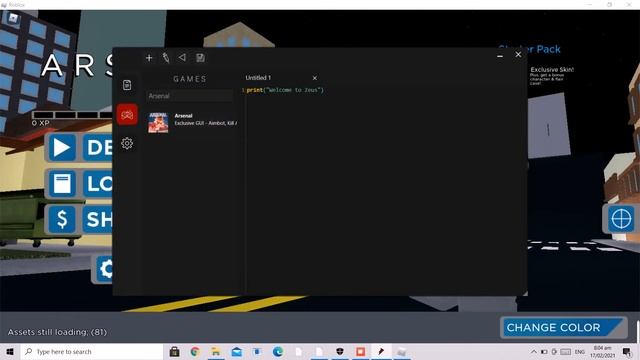Click the plus icon to add a tab
This screenshot has height=360, width=640.
(x=149, y=58)
